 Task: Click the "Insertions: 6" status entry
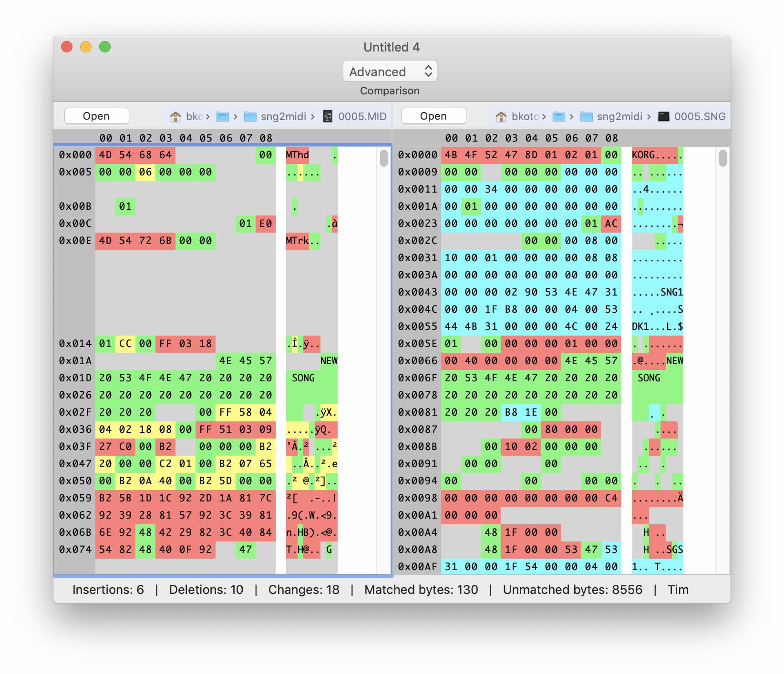tap(108, 590)
